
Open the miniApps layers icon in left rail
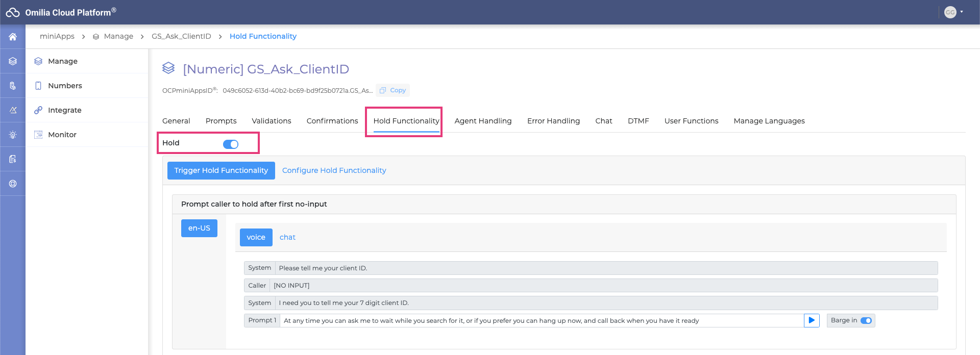[x=13, y=61]
